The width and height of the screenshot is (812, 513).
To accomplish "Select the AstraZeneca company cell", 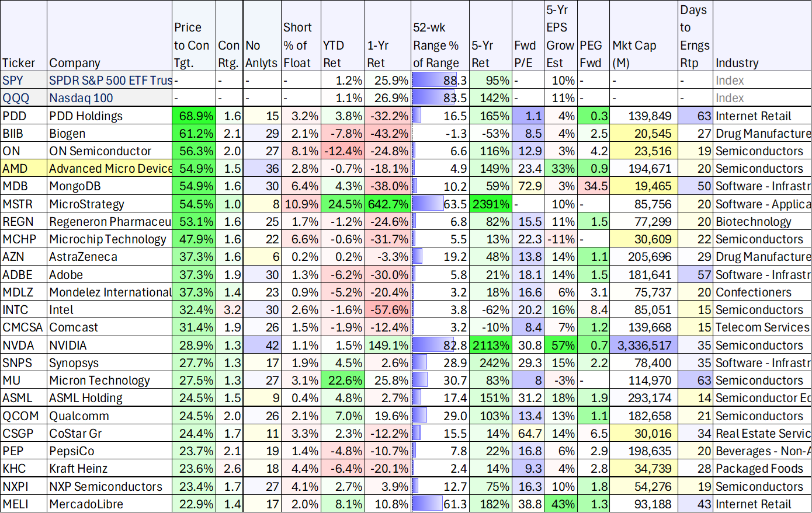I will click(110, 257).
